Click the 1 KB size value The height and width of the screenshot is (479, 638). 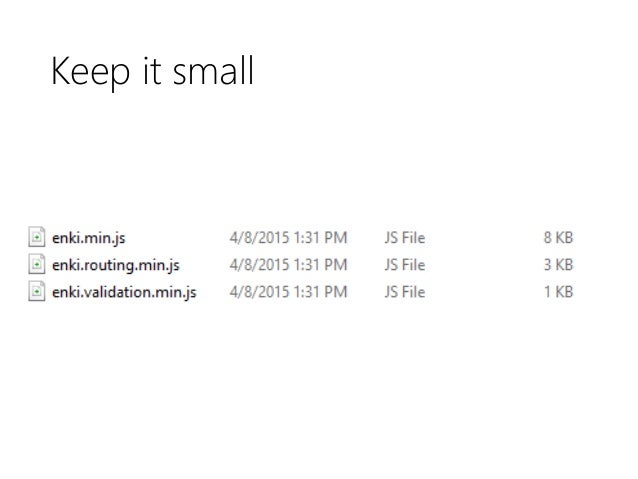pos(558,292)
